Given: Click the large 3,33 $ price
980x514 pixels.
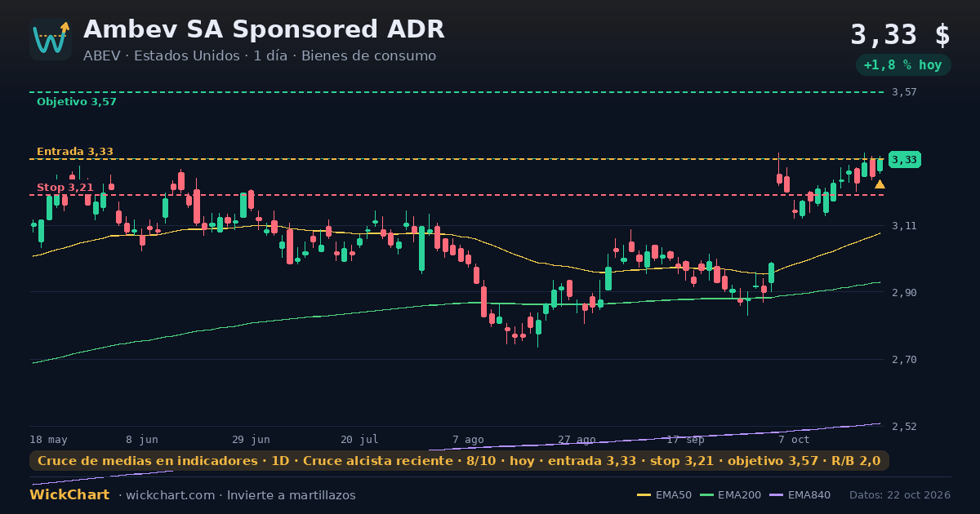Looking at the screenshot, I should (900, 35).
